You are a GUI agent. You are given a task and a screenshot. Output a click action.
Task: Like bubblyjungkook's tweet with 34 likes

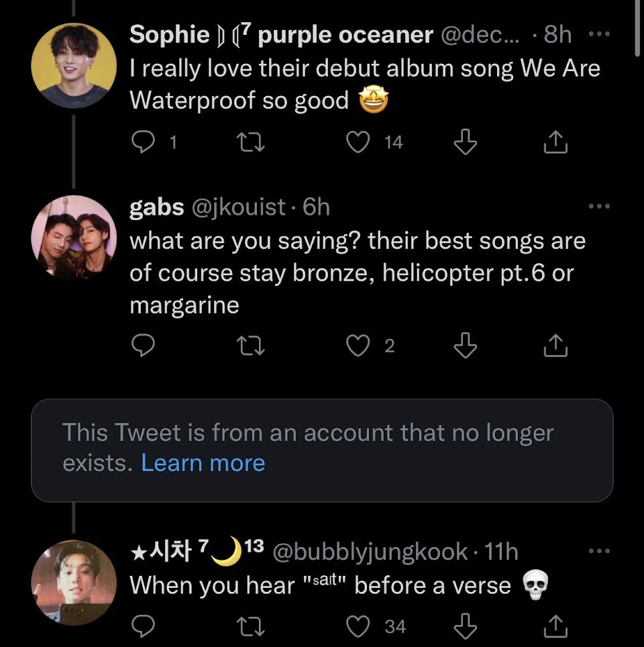pos(358,626)
